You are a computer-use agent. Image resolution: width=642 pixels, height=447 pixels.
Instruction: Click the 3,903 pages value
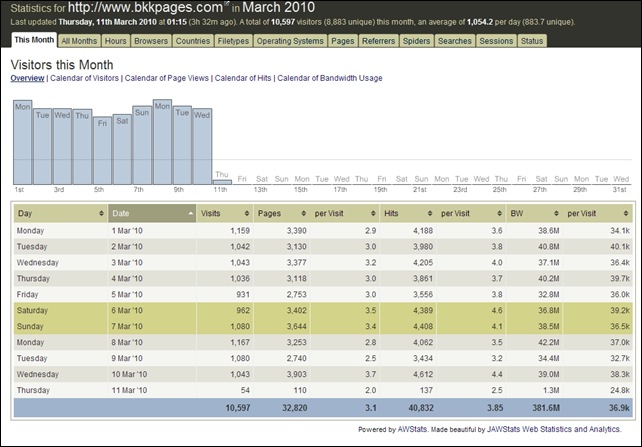(296, 374)
